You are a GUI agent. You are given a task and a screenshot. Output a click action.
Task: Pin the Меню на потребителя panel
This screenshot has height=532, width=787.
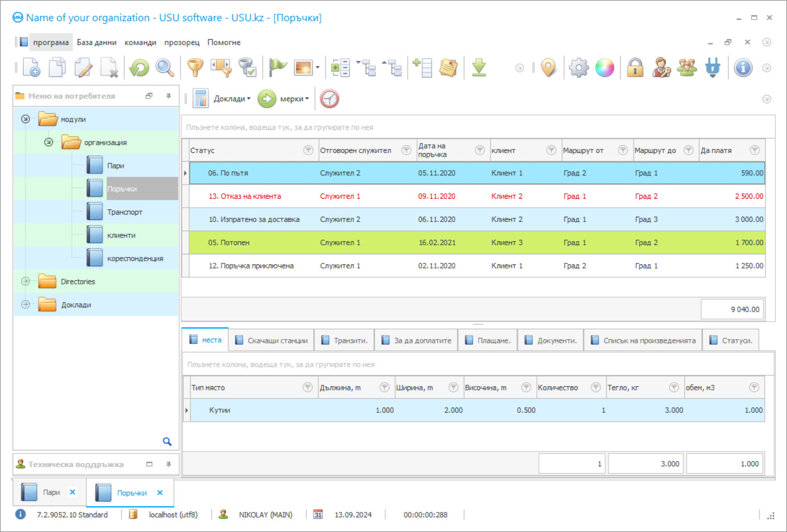click(x=169, y=96)
